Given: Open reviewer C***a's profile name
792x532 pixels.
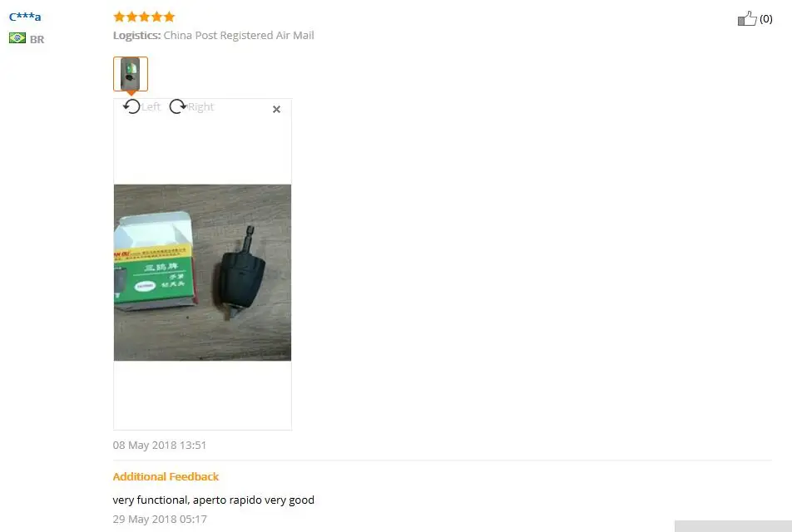Looking at the screenshot, I should tap(25, 16).
